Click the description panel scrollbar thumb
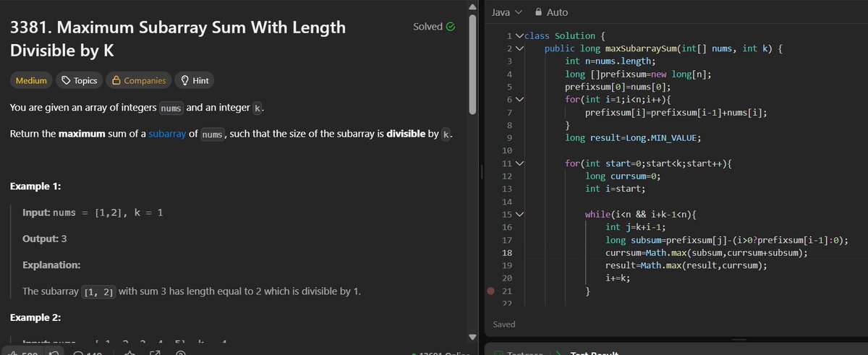The height and width of the screenshot is (355, 868). [x=473, y=65]
